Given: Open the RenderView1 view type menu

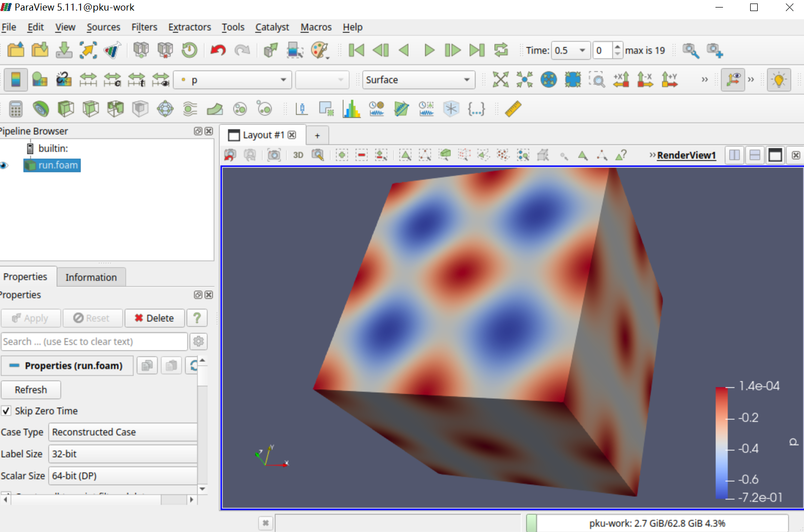Looking at the screenshot, I should (686, 155).
